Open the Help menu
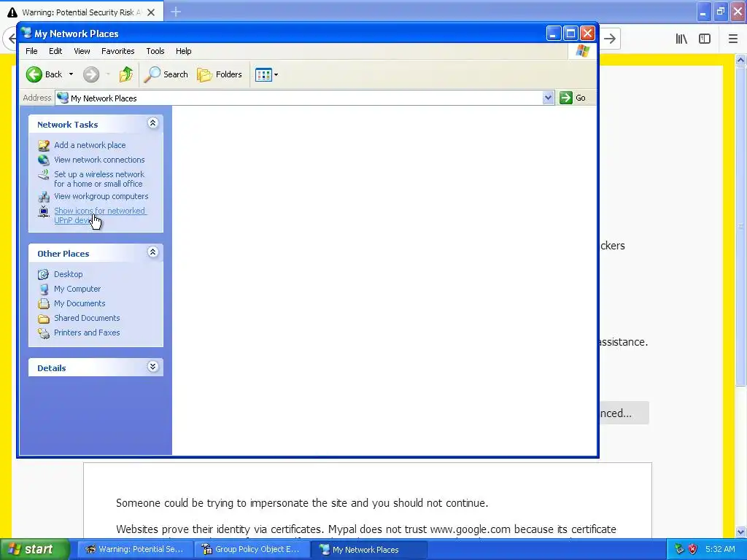The height and width of the screenshot is (560, 747). point(183,51)
